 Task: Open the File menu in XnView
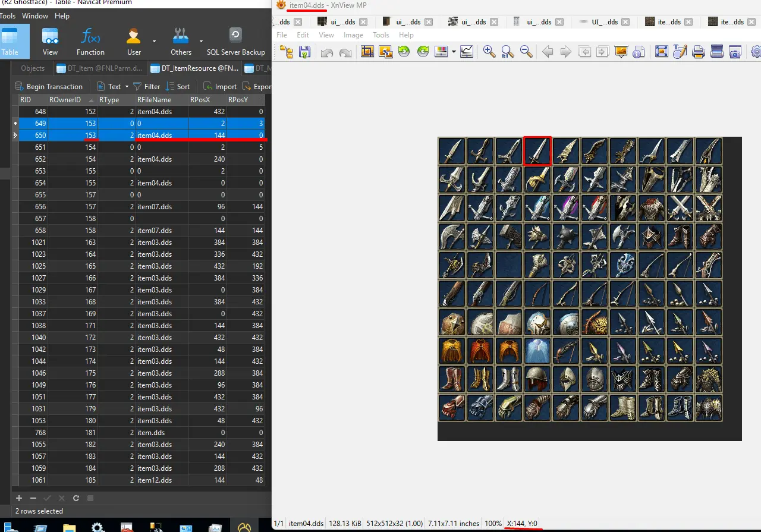coord(282,35)
